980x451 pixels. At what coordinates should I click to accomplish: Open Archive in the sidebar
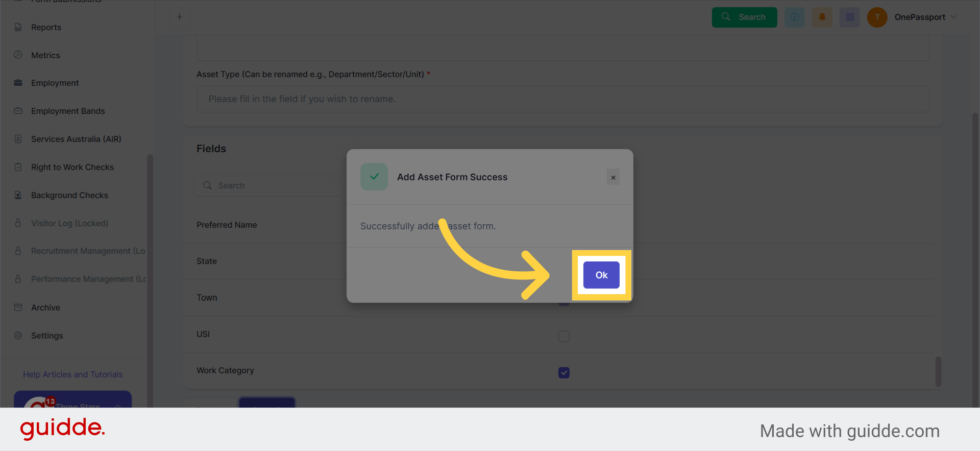45,307
